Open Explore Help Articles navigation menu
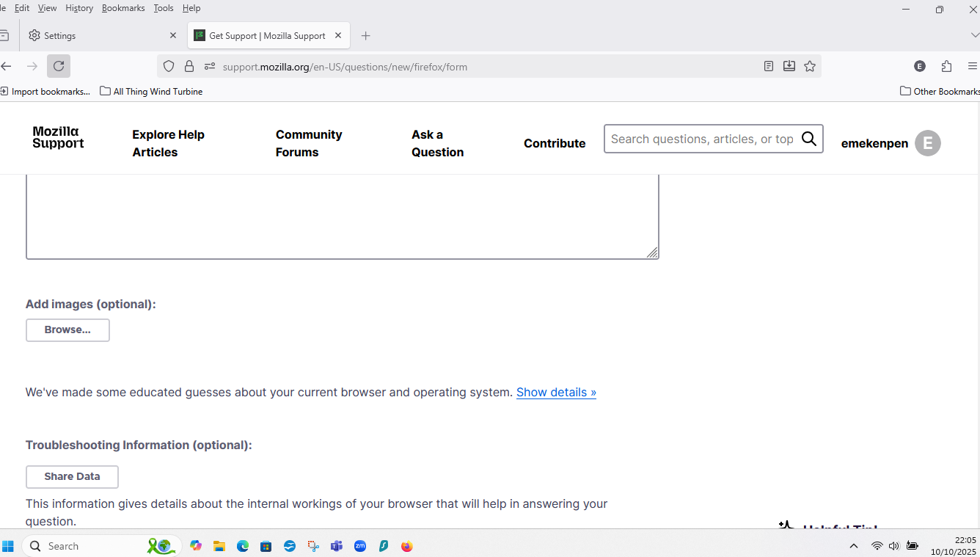The image size is (980, 557). tap(169, 143)
